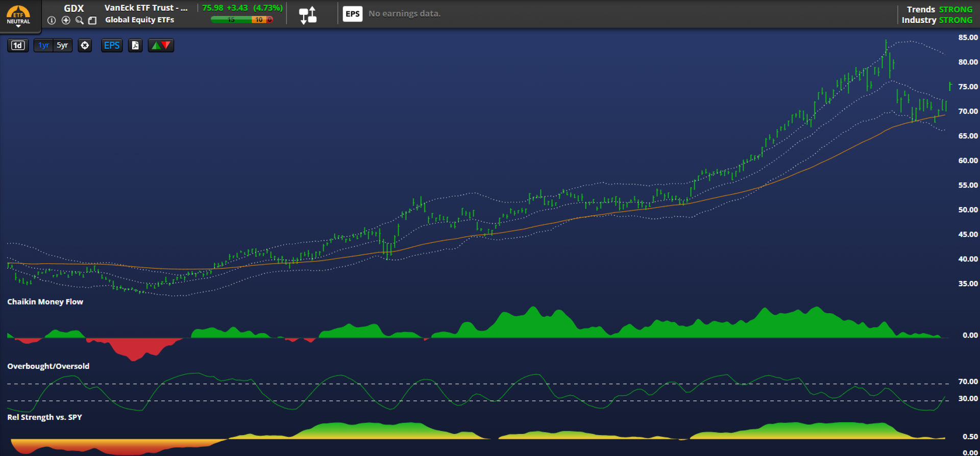The width and height of the screenshot is (980, 456).
Task: Select the 1yr timeframe tab
Action: pyautogui.click(x=43, y=45)
